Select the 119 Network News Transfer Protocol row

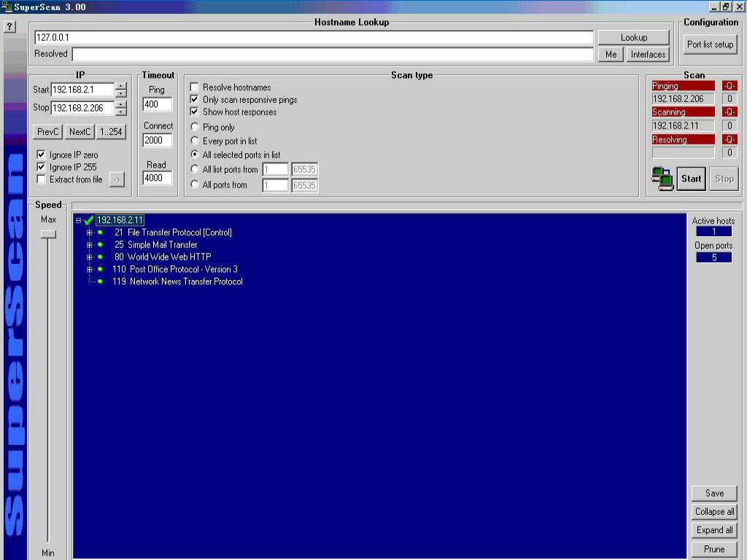pos(177,281)
